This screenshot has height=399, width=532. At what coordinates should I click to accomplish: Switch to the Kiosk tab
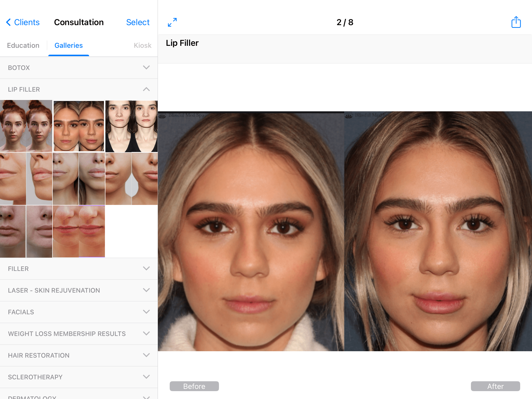click(x=142, y=46)
